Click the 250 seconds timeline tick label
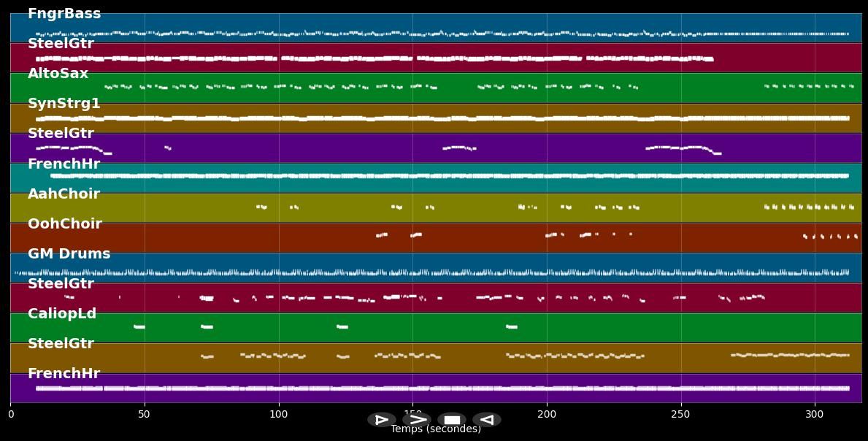Image resolution: width=868 pixels, height=441 pixels. click(680, 415)
